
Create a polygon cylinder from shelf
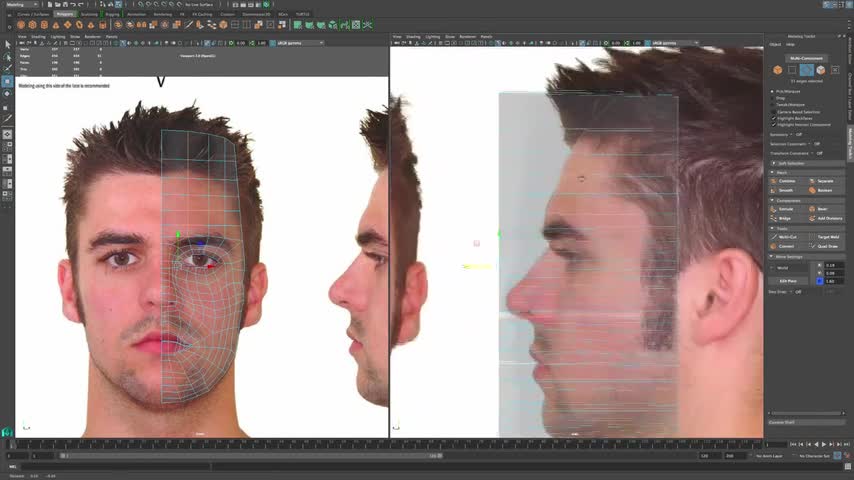44,25
